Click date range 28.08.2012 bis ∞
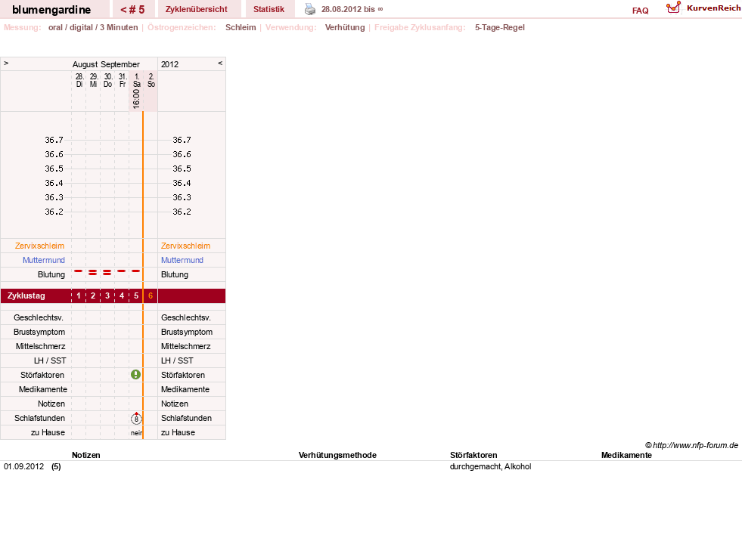The image size is (742, 560). pyautogui.click(x=352, y=10)
